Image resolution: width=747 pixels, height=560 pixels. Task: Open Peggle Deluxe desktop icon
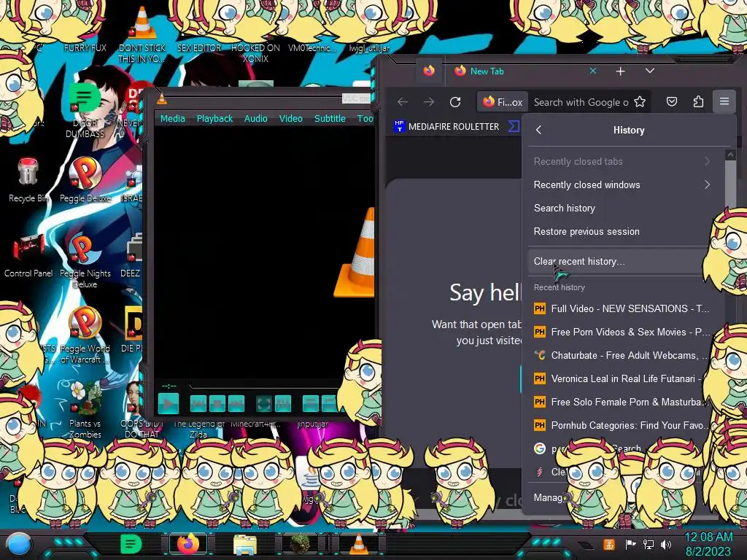[85, 180]
